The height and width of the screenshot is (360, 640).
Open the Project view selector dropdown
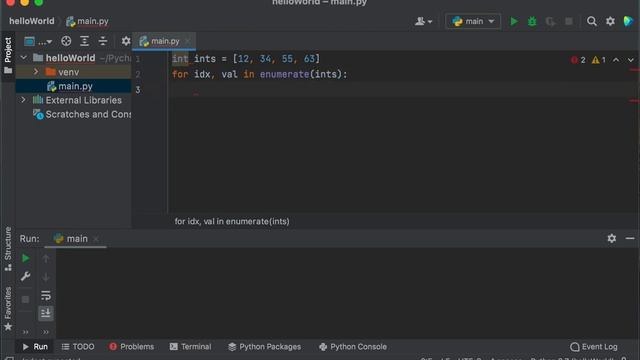coord(38,41)
